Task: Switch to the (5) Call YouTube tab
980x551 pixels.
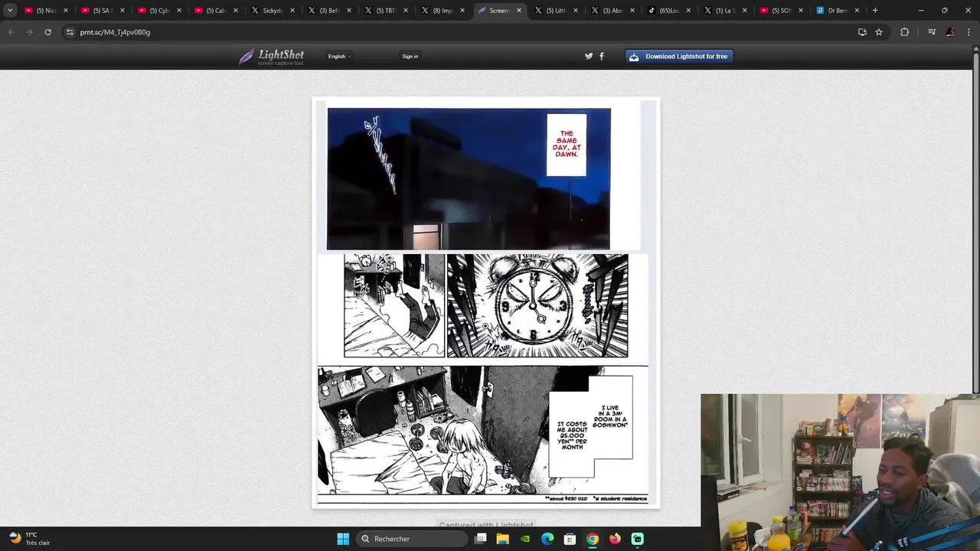Action: tap(215, 11)
